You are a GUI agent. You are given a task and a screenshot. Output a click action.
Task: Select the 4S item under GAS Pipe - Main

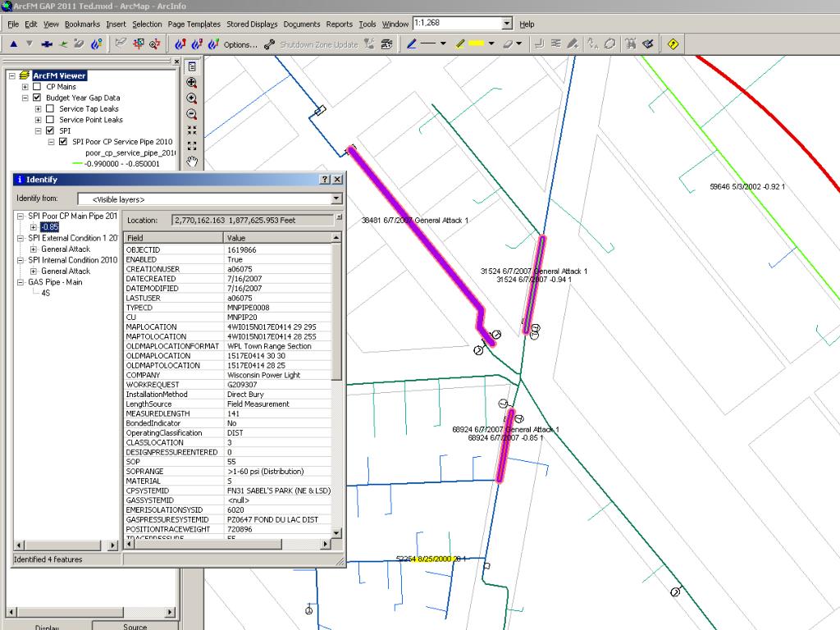[46, 293]
